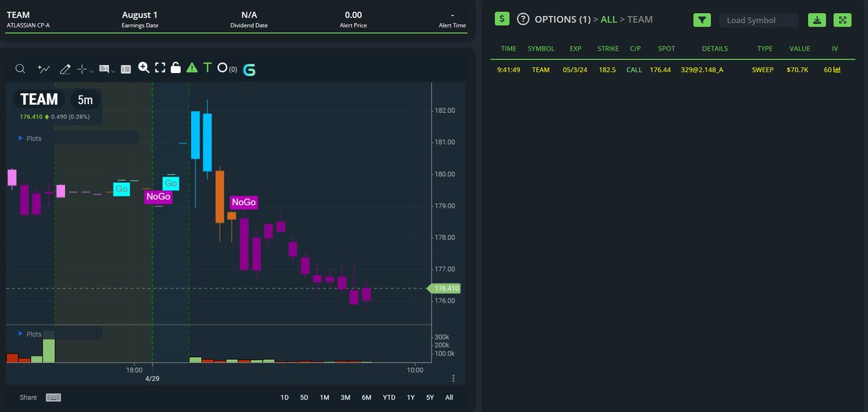This screenshot has width=868, height=412.
Task: Change the 5m timeframe selector
Action: tap(85, 100)
